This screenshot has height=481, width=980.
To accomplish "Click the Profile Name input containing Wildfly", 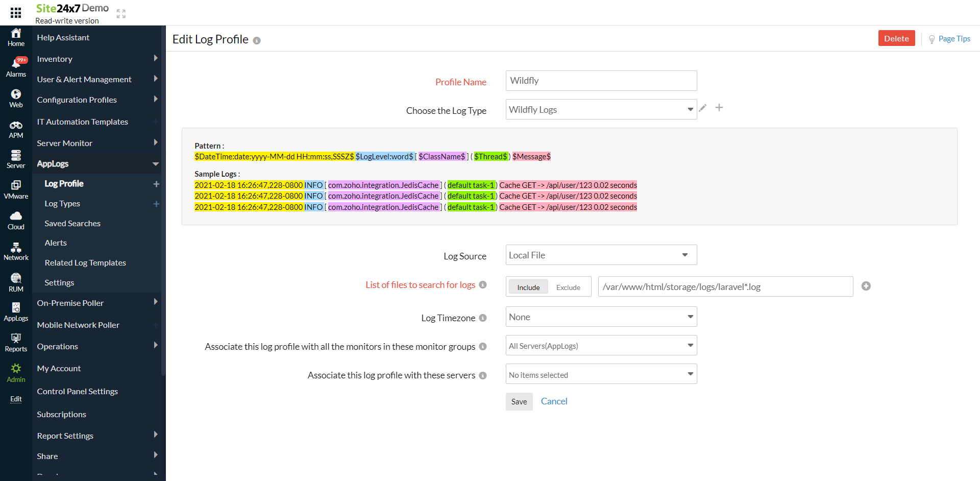I will pos(600,80).
